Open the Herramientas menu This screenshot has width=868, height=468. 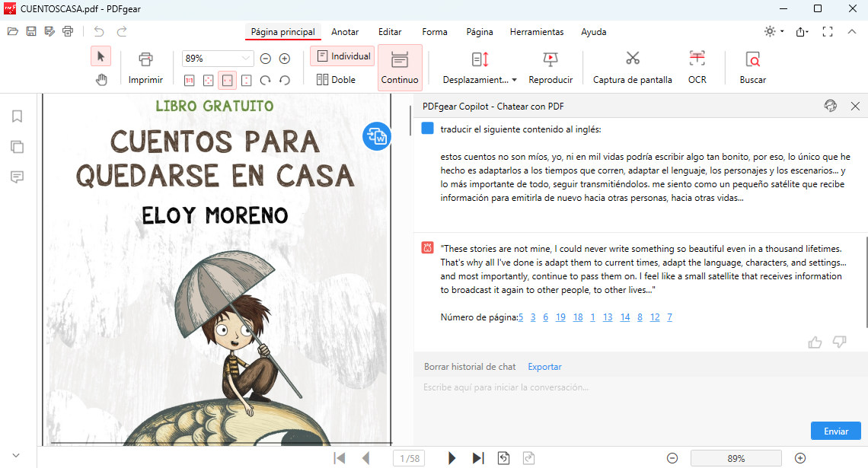(x=538, y=32)
